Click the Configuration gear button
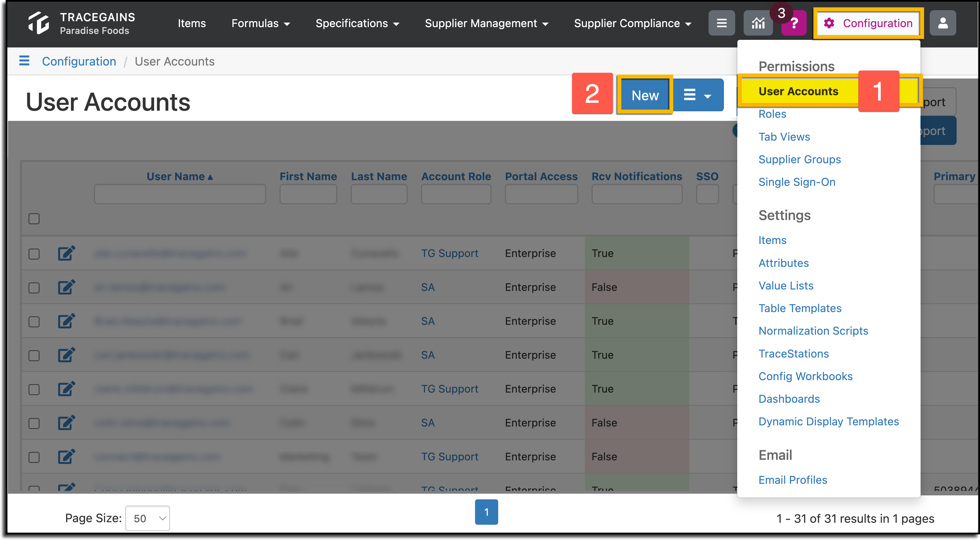Screen dimensions: 980x540 (x=868, y=23)
